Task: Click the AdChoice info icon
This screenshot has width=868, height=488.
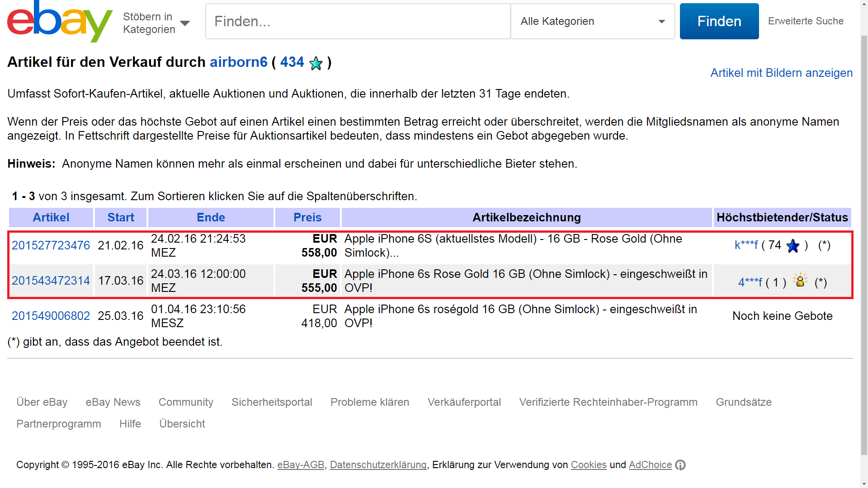Action: [x=680, y=465]
